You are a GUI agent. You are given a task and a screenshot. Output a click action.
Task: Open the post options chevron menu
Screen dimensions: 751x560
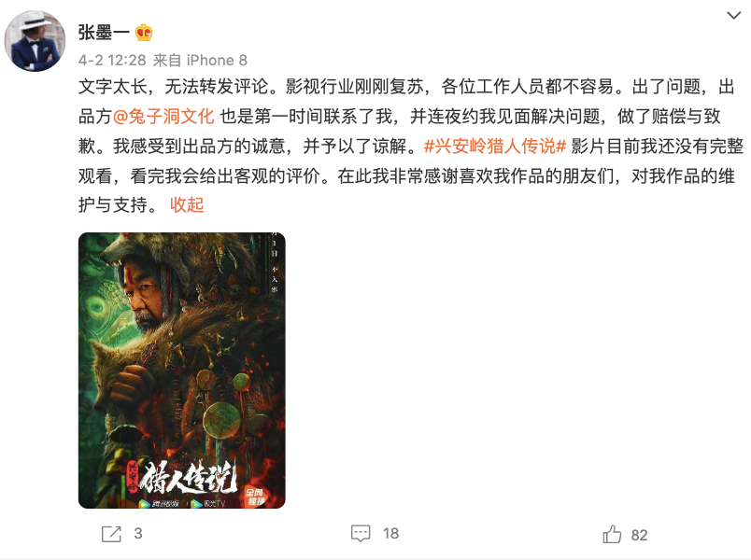[733, 16]
